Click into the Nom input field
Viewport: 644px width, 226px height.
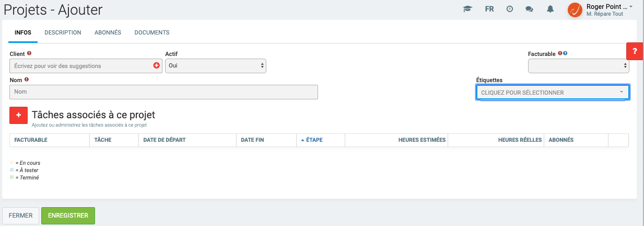[163, 92]
